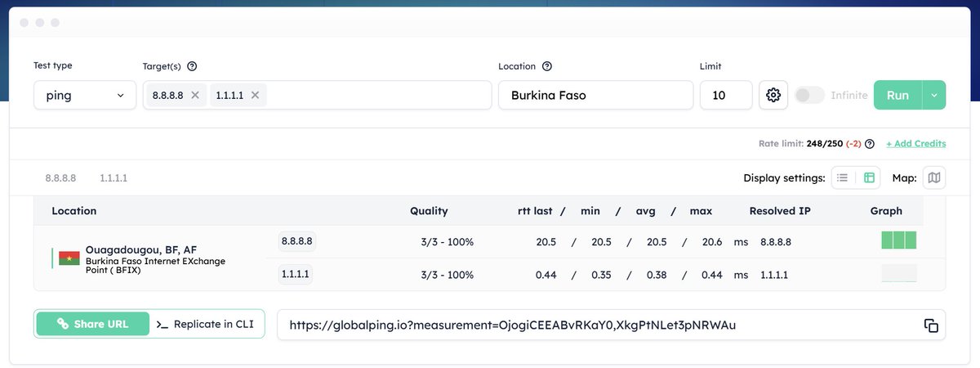The width and height of the screenshot is (980, 368).
Task: Remove the 1.1.1.1 target chip
Action: (x=255, y=95)
